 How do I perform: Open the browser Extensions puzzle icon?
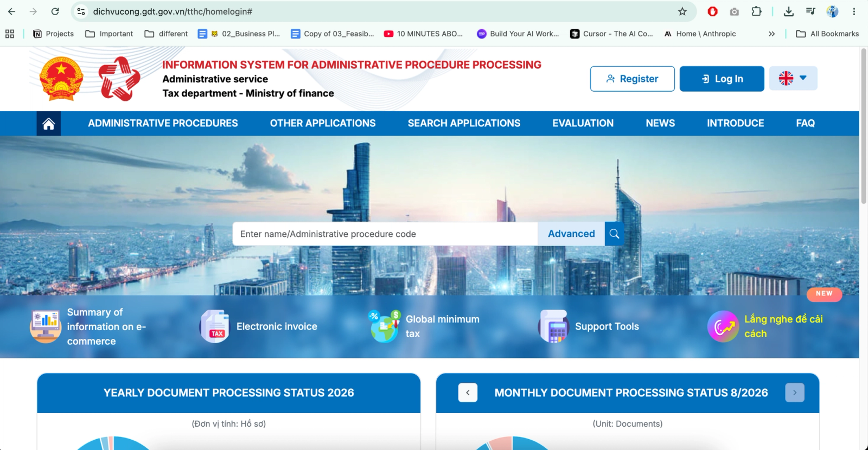point(756,11)
